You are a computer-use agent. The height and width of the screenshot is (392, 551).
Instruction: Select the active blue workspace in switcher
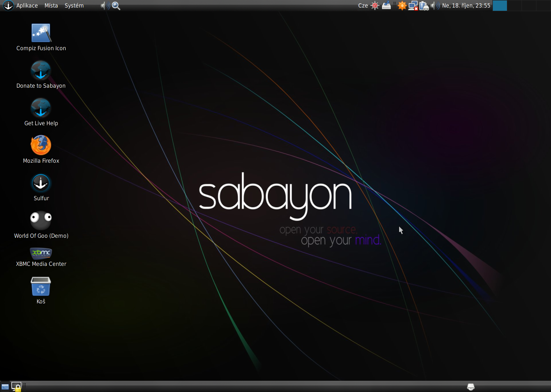[x=500, y=6]
